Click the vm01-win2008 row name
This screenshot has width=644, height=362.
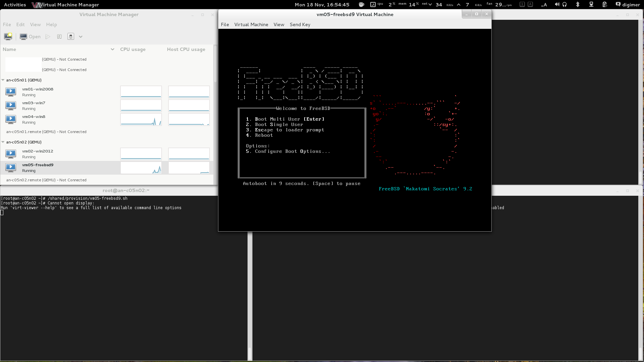click(38, 89)
